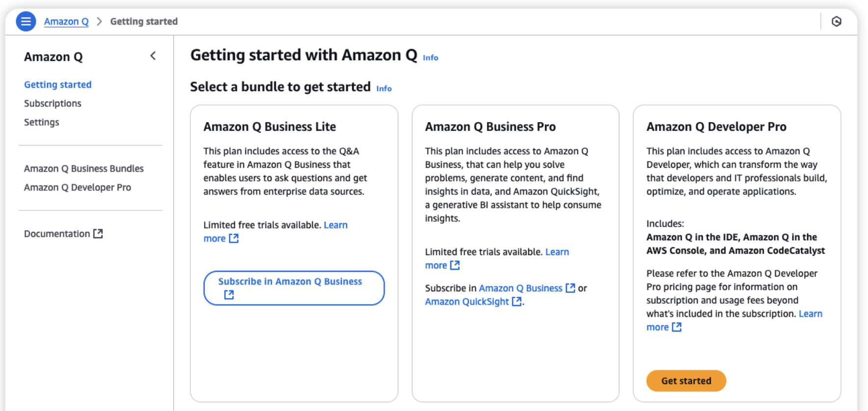Click the notifications clock icon top right

coord(837,21)
